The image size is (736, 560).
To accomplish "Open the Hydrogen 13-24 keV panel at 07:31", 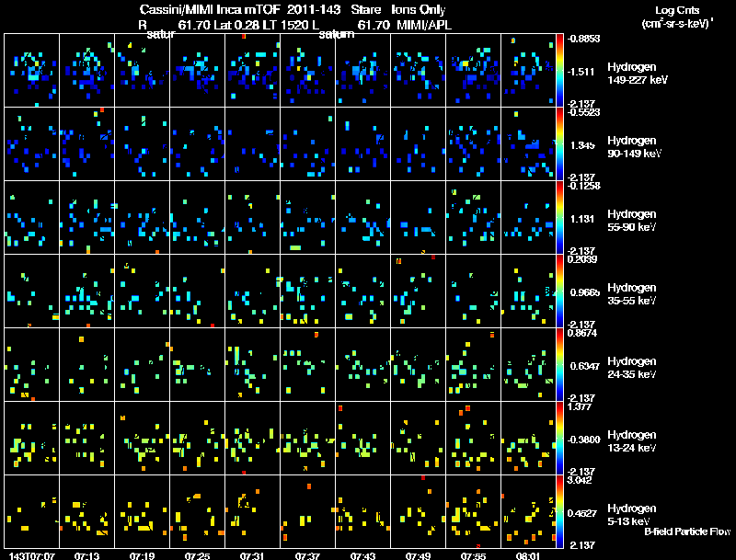I will 252,439.
